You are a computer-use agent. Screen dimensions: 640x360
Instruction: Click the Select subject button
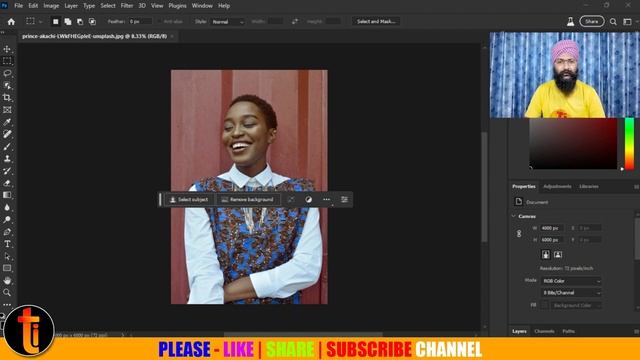[189, 199]
